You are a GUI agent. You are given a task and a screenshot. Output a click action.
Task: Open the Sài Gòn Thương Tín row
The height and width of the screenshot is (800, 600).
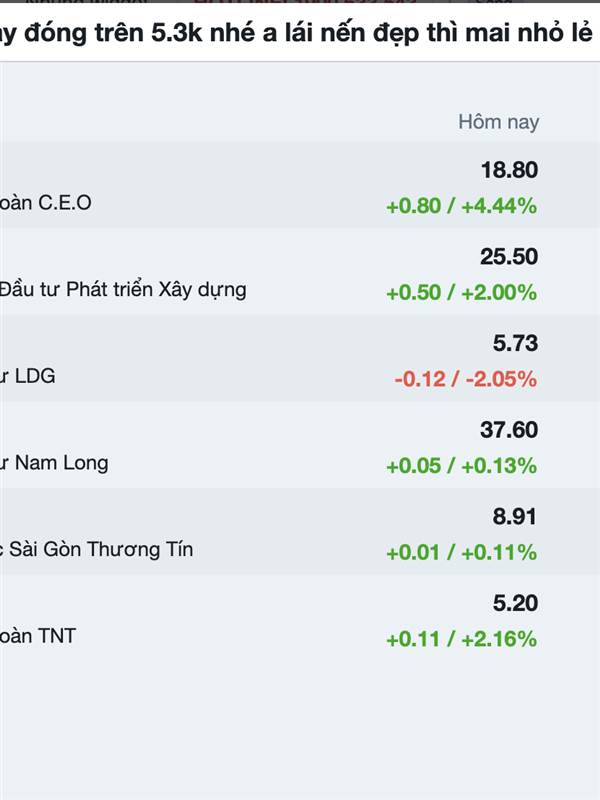(300, 532)
